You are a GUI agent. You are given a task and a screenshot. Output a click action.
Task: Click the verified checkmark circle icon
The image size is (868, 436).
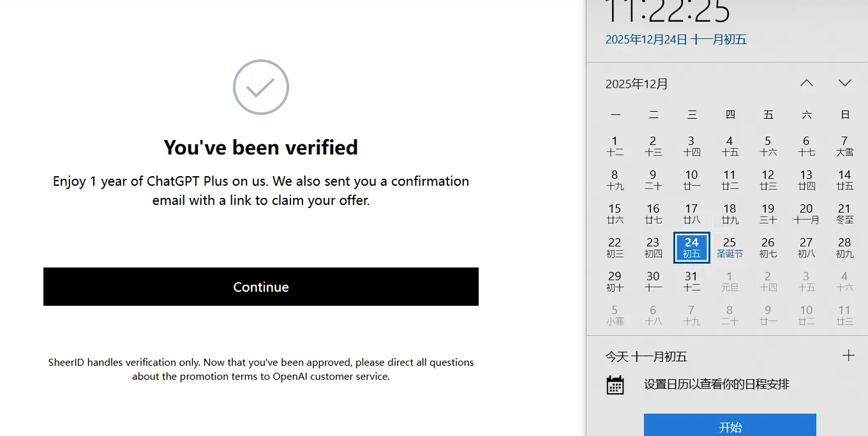pyautogui.click(x=260, y=87)
